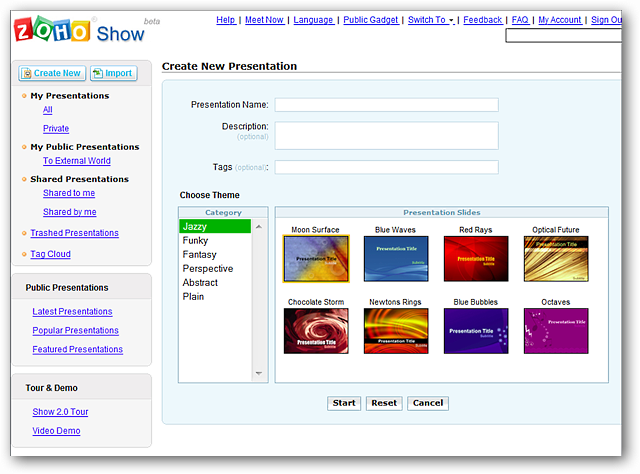Click the Language header link
Screen dimensions: 640x474
coord(313,20)
